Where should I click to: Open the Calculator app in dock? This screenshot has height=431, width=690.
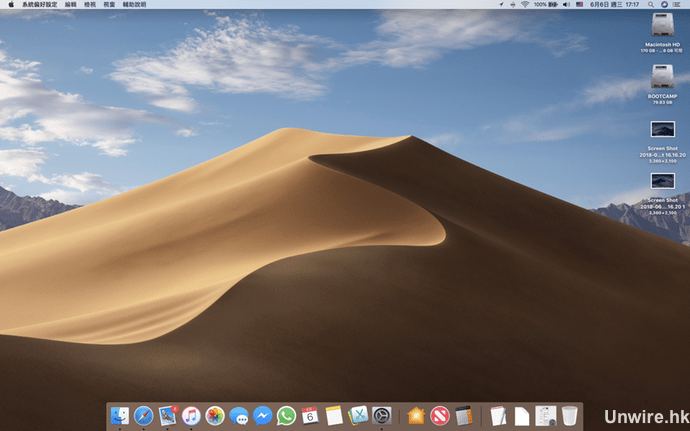pyautogui.click(x=464, y=416)
